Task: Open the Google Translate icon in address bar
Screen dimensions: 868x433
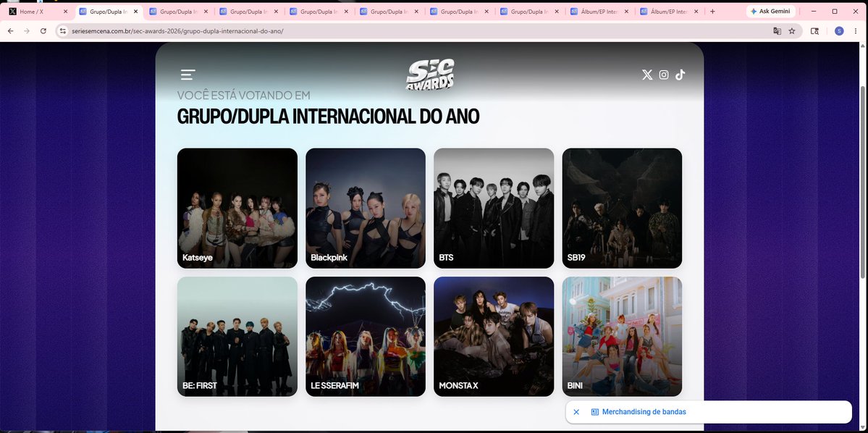Action: pos(778,31)
